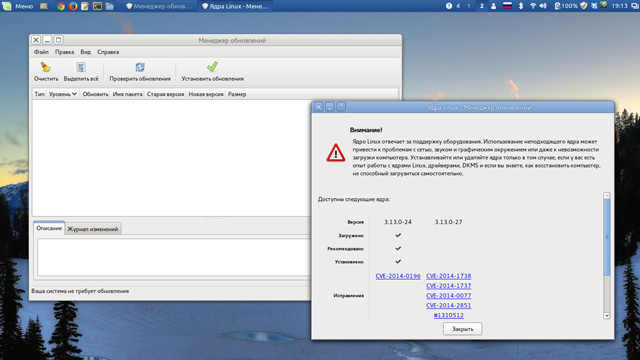Viewport: 640px width, 360px height.
Task: Switch to workspace 1
Action: (469, 6)
